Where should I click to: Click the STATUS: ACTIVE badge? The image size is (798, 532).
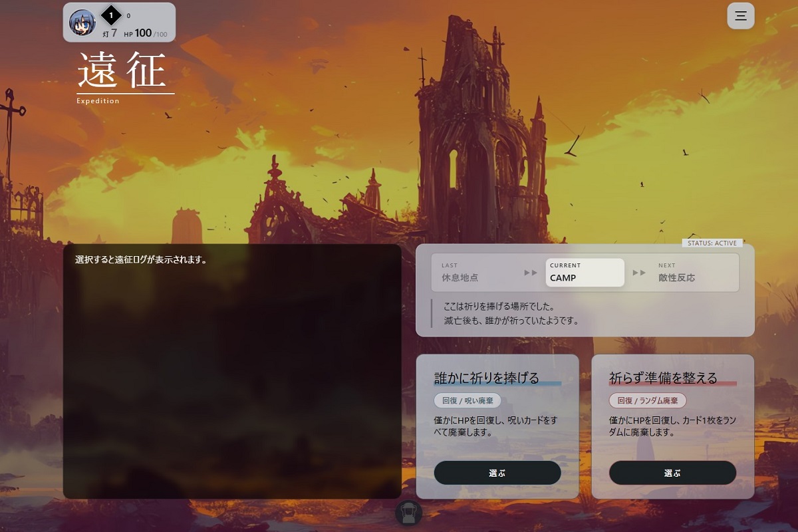712,243
